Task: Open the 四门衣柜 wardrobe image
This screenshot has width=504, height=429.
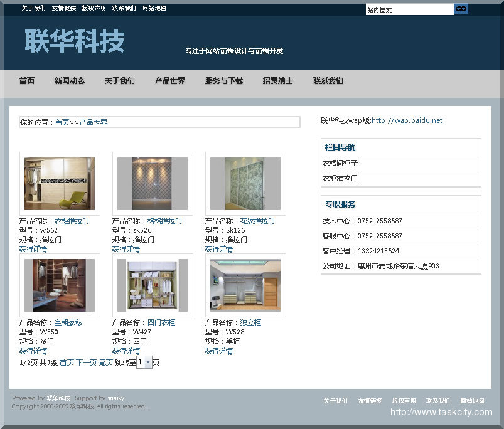Action: coord(153,285)
